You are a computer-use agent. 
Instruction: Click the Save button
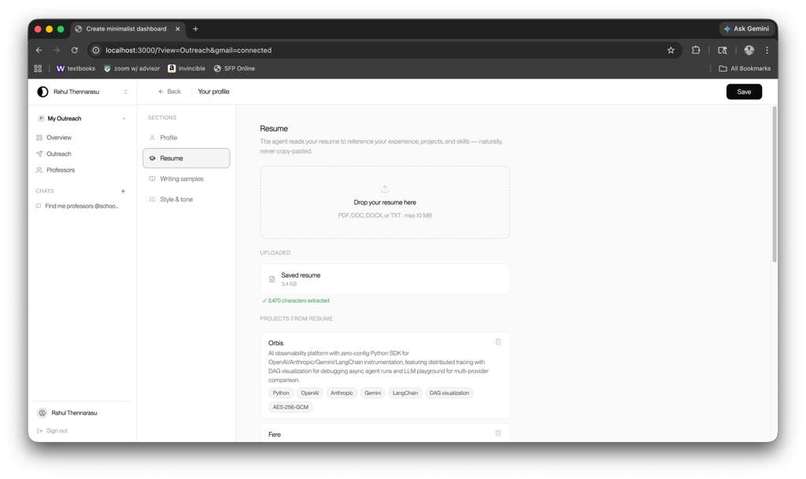click(x=744, y=92)
